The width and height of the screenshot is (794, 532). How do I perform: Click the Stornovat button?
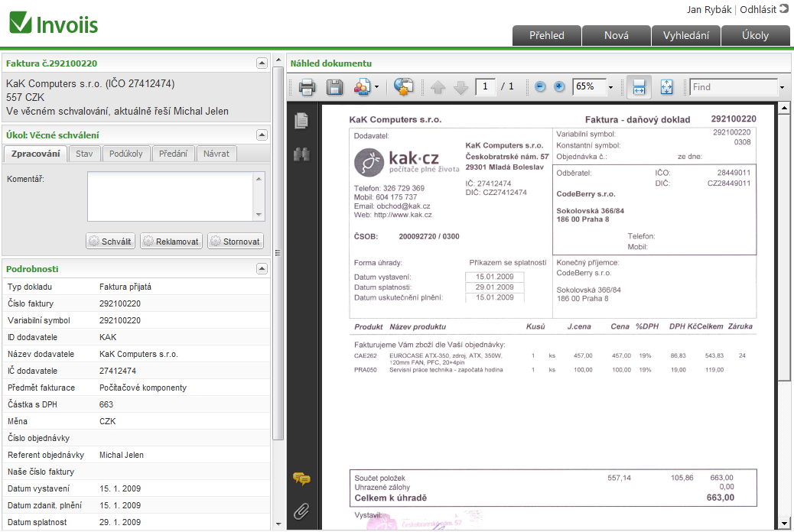236,242
